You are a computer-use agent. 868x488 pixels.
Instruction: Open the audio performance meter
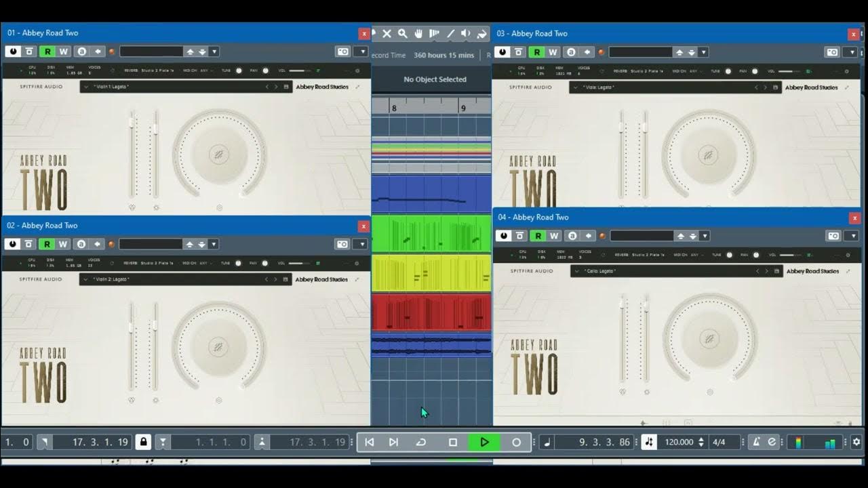click(x=798, y=443)
